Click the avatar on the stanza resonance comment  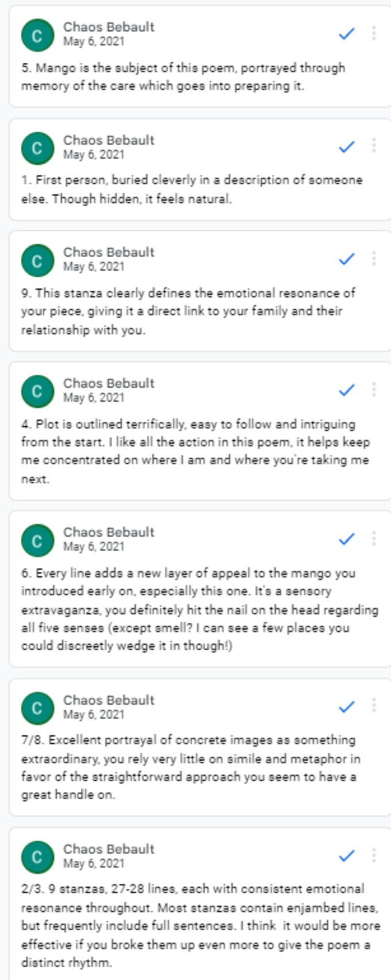[x=38, y=260]
